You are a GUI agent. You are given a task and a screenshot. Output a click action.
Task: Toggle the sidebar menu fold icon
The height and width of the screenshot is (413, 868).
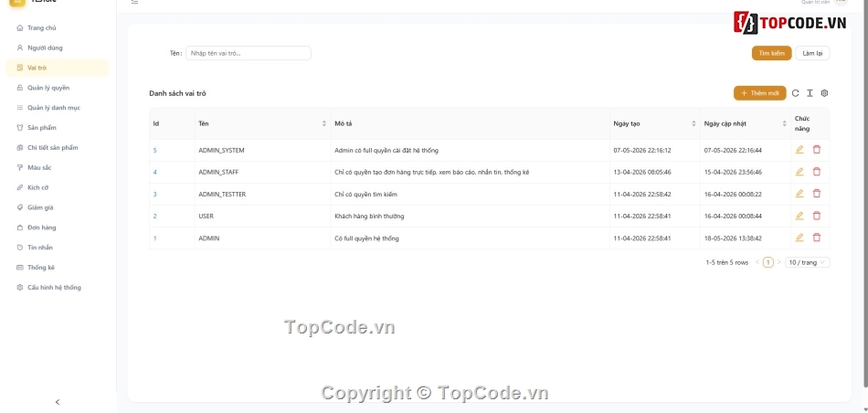pos(134,2)
